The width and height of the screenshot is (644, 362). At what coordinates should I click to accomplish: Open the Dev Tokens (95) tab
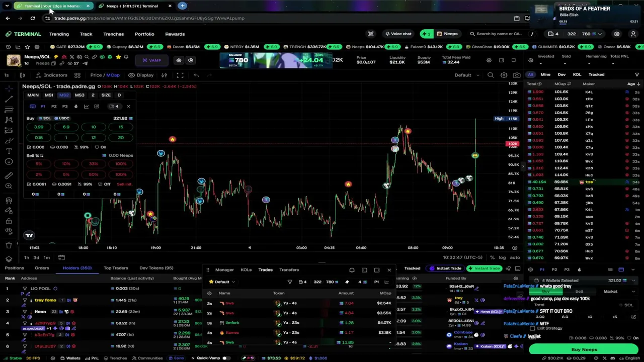156,268
